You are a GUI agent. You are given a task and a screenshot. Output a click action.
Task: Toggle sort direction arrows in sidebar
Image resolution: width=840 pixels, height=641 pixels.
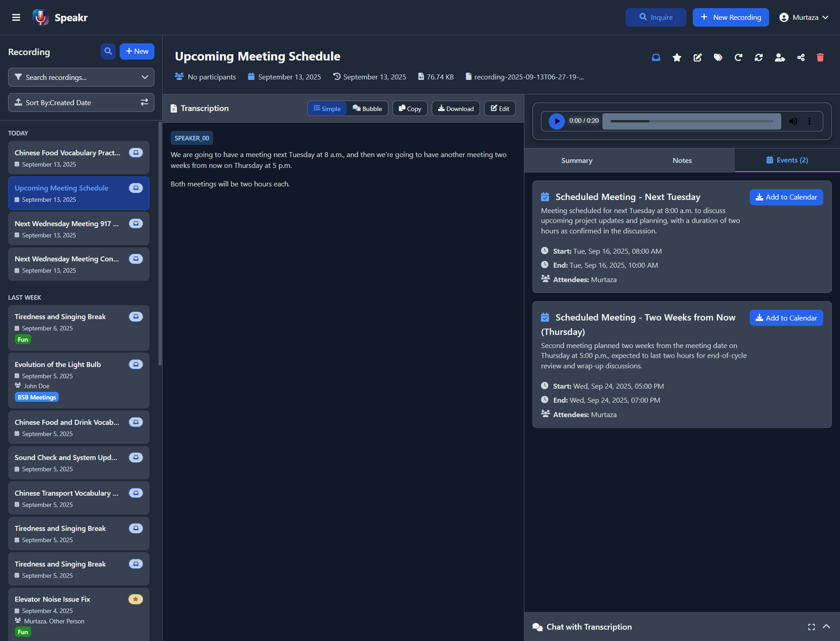(144, 102)
